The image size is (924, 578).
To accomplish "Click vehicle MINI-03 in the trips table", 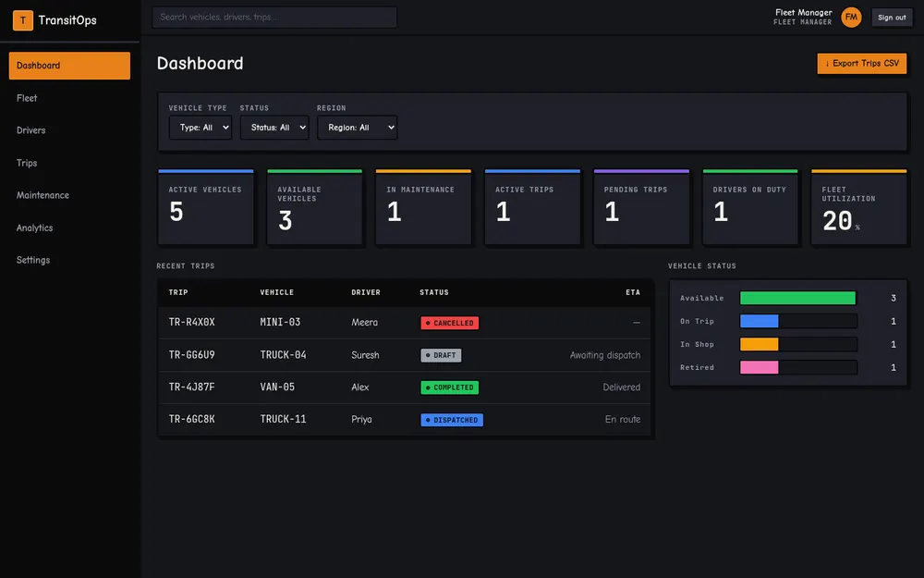I will click(280, 322).
